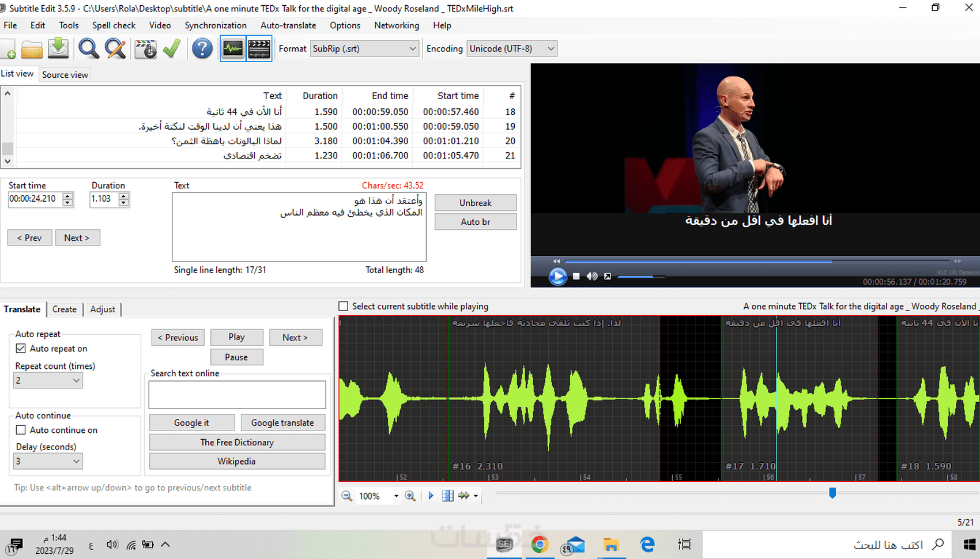Open Visual sync clapperboard icon

tap(145, 49)
